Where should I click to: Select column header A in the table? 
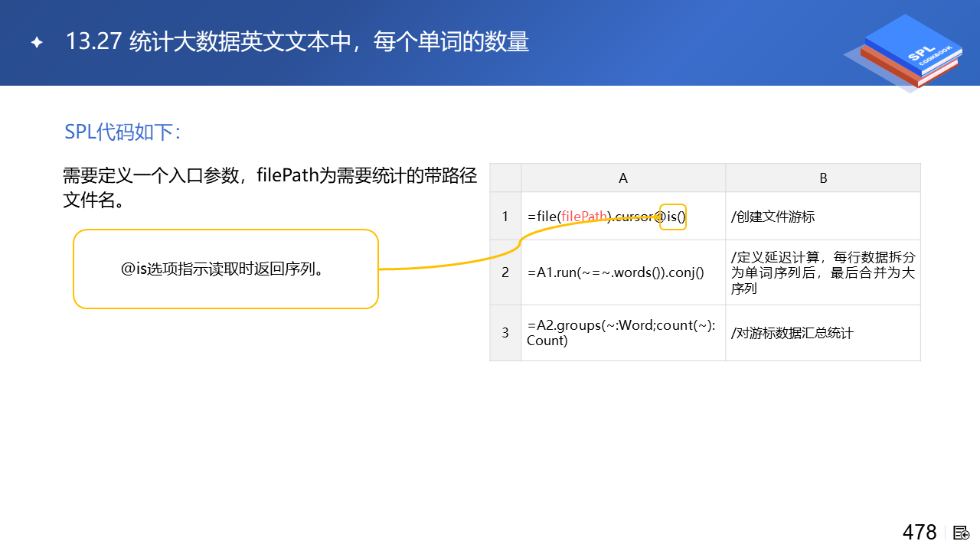click(x=623, y=178)
